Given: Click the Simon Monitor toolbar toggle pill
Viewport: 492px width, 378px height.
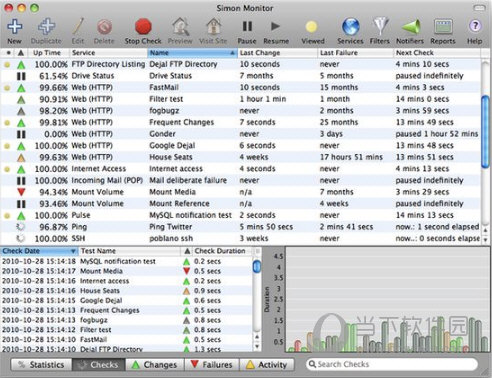Looking at the screenshot, I should [x=479, y=8].
